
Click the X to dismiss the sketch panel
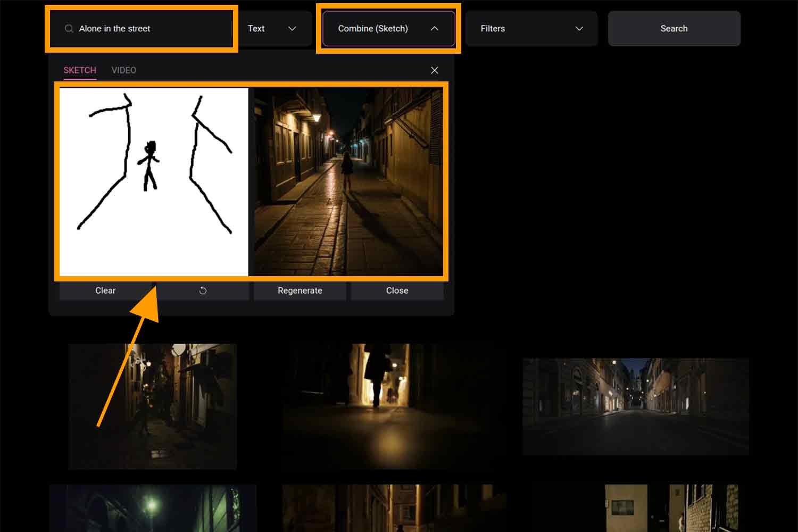[435, 70]
